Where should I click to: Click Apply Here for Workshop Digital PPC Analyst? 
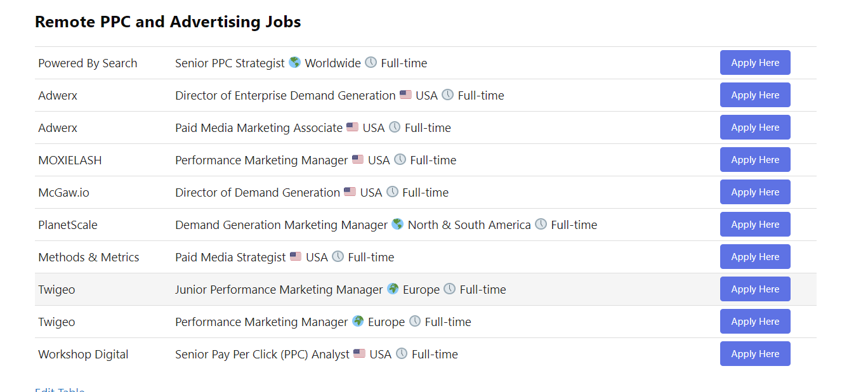click(754, 354)
